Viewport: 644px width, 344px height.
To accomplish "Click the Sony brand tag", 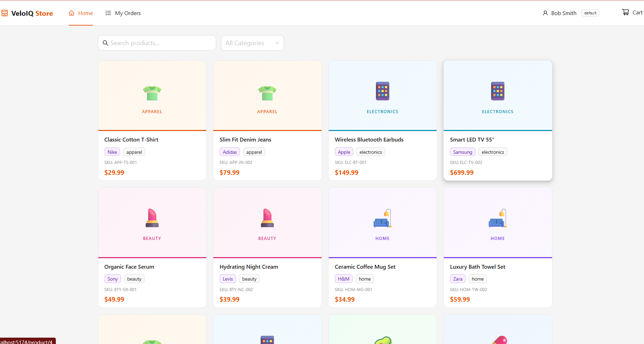I will click(113, 279).
